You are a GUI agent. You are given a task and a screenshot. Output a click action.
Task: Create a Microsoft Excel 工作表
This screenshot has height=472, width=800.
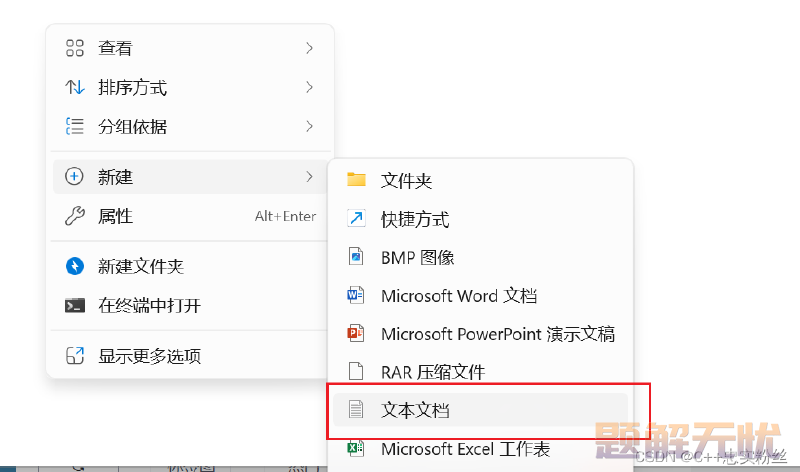coord(481,449)
